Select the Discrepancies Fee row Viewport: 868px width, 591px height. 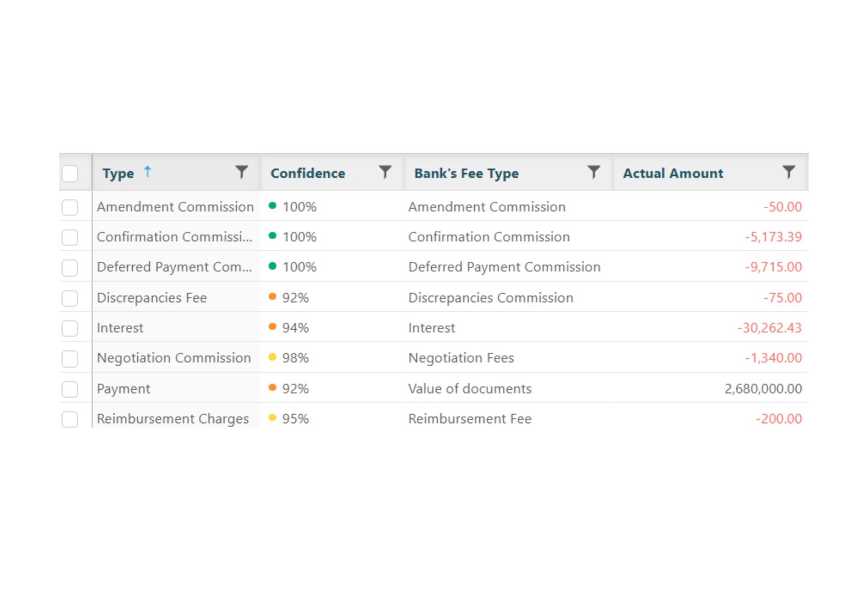pos(70,297)
